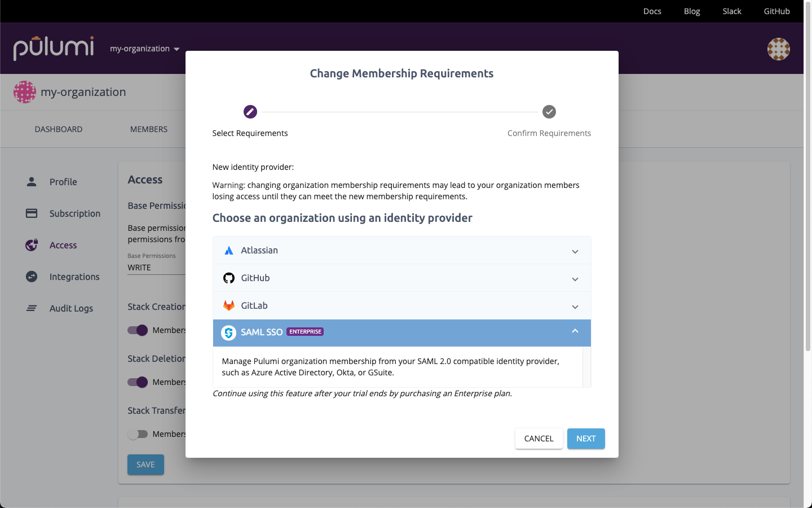Image resolution: width=812 pixels, height=508 pixels.
Task: Click the Access shield icon
Action: 32,245
